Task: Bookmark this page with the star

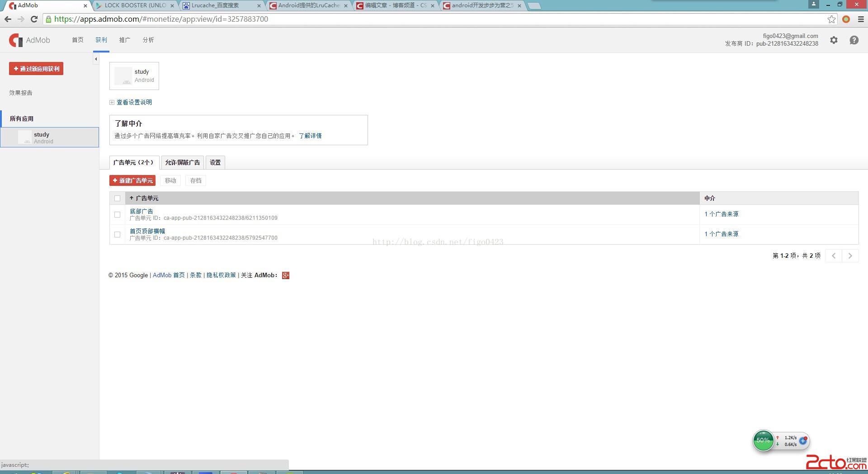Action: coord(831,19)
